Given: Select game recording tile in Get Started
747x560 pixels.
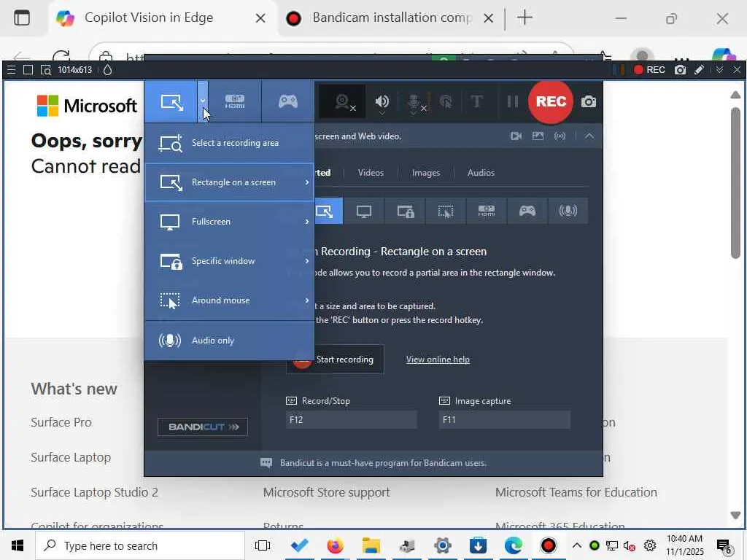Looking at the screenshot, I should pyautogui.click(x=527, y=211).
